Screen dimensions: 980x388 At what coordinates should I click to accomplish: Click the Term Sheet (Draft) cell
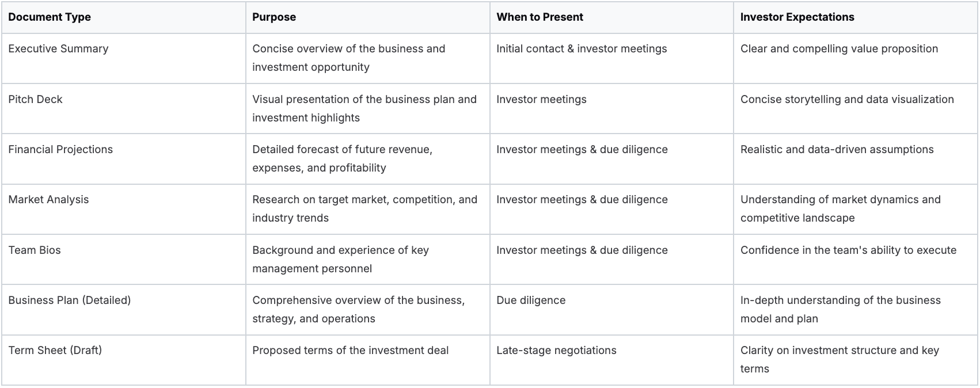55,351
